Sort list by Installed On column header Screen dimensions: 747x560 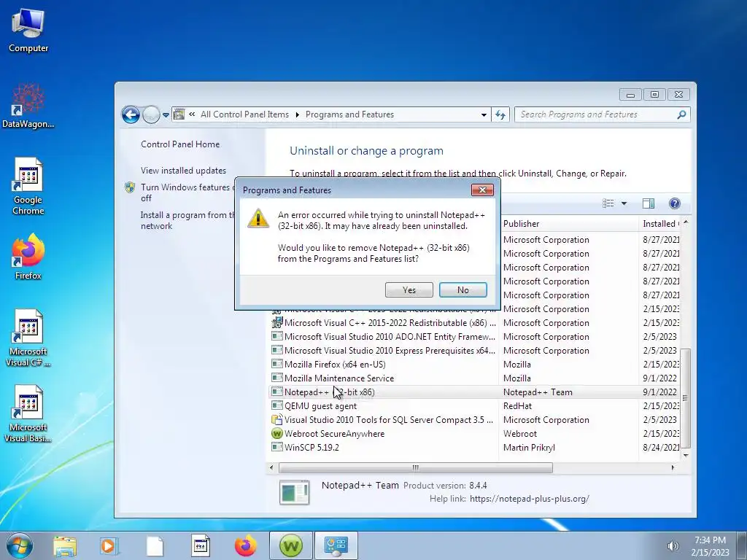point(660,223)
